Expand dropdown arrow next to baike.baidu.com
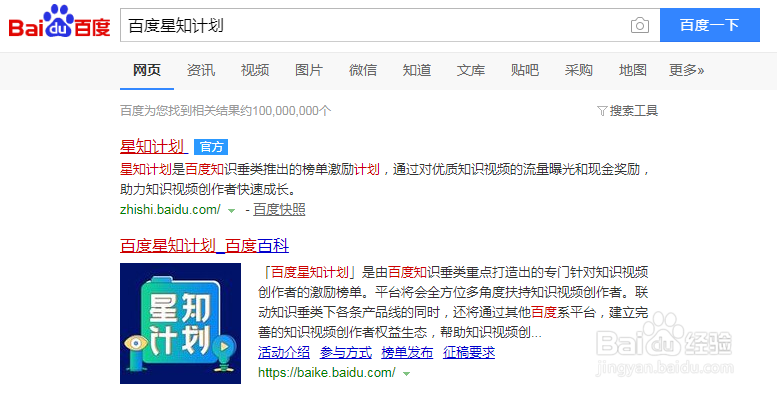This screenshot has width=777, height=395. click(x=406, y=374)
